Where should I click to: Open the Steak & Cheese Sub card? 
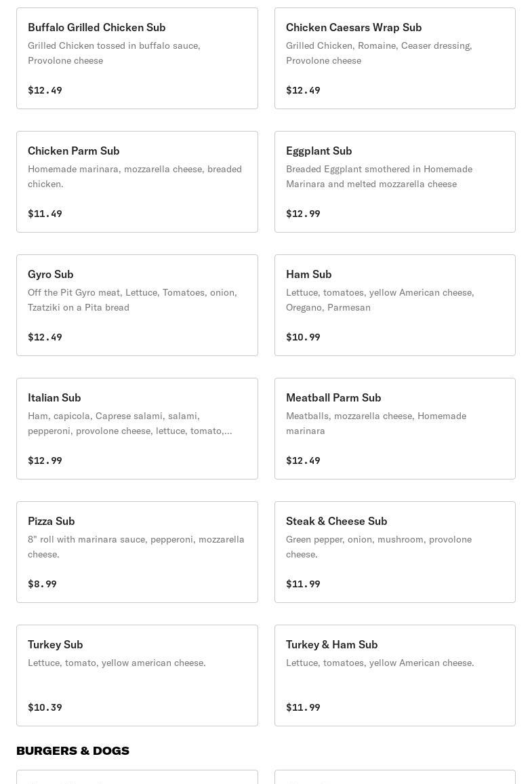394,552
